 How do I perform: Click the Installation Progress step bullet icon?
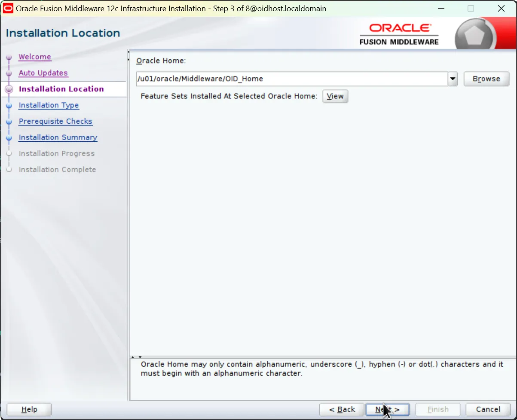pos(9,154)
